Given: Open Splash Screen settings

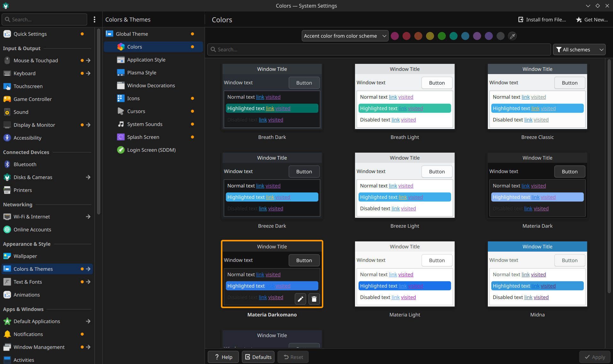Looking at the screenshot, I should click(143, 137).
